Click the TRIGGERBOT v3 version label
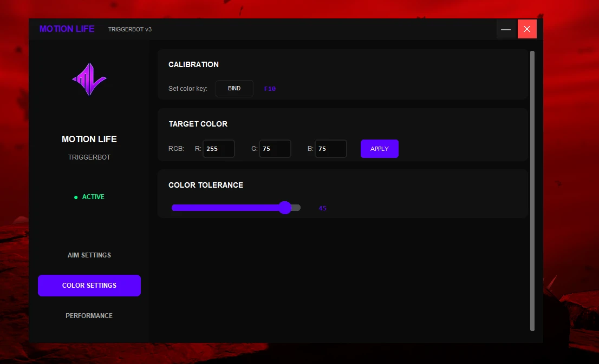 click(130, 29)
